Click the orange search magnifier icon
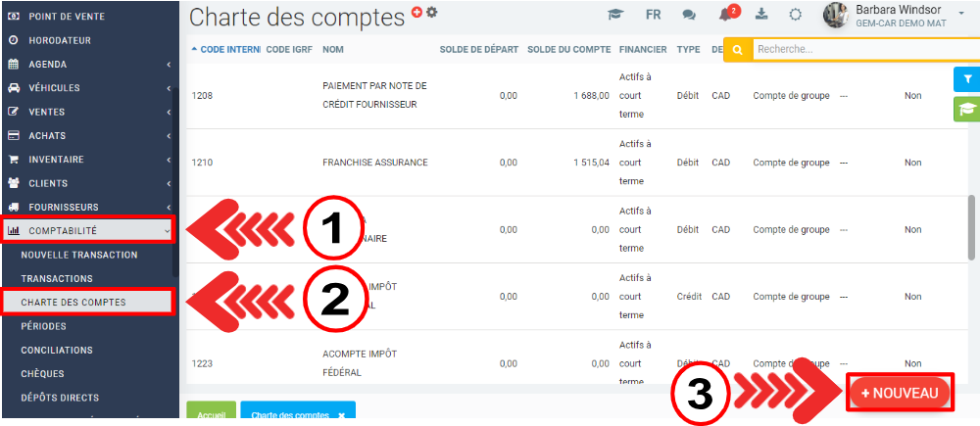Image resolution: width=980 pixels, height=426 pixels. click(x=737, y=49)
